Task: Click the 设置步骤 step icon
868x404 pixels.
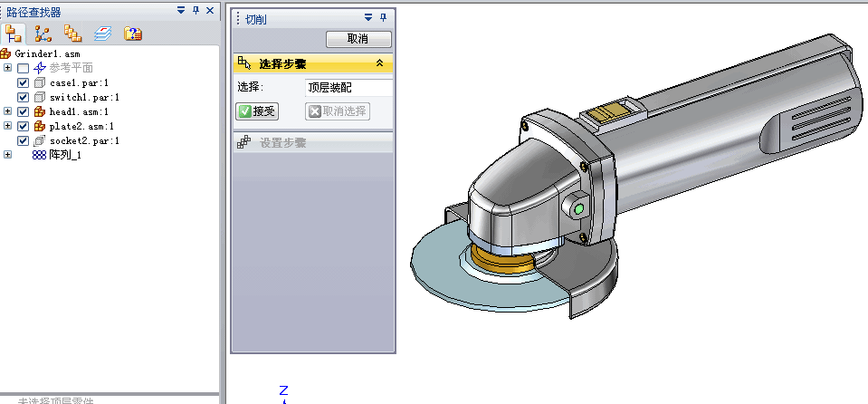Action: pyautogui.click(x=244, y=142)
